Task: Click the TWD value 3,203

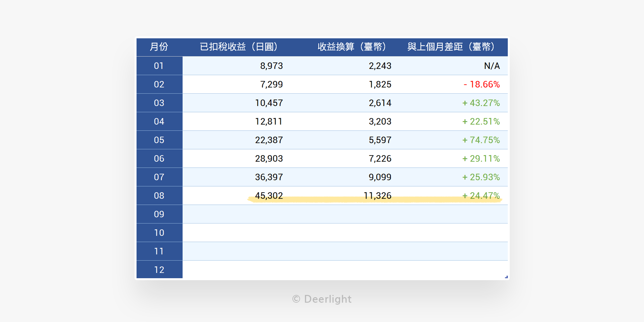Action: coord(380,122)
